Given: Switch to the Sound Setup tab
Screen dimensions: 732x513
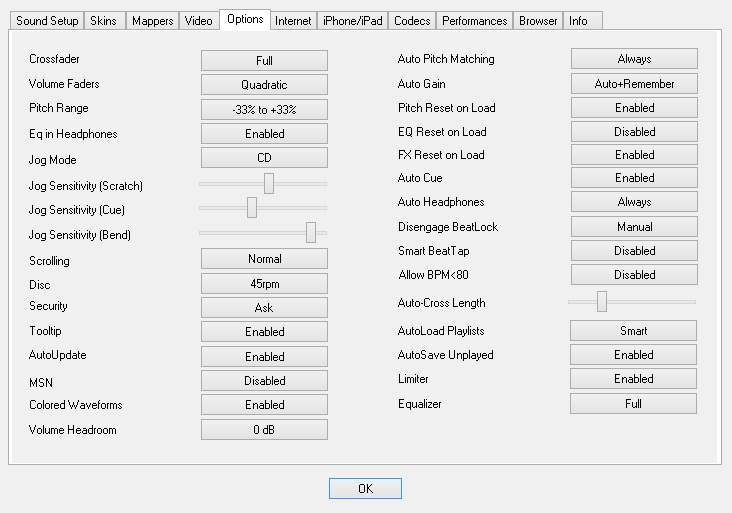Looking at the screenshot, I should (47, 21).
